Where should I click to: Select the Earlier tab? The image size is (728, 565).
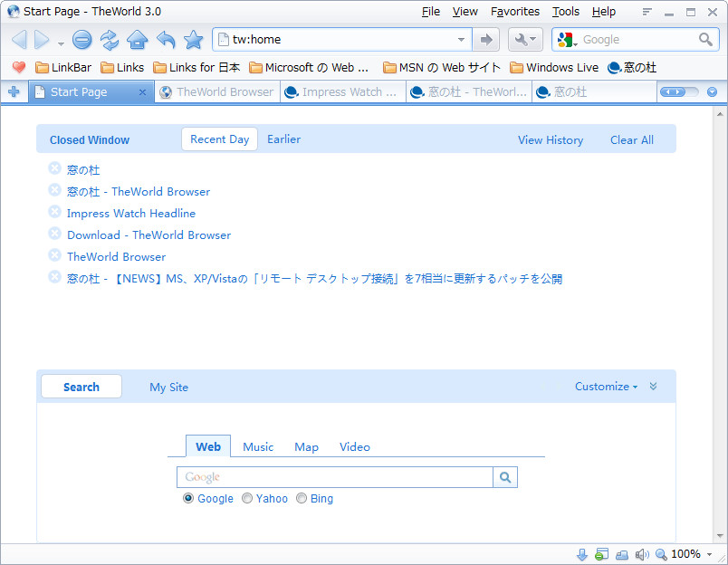click(283, 139)
